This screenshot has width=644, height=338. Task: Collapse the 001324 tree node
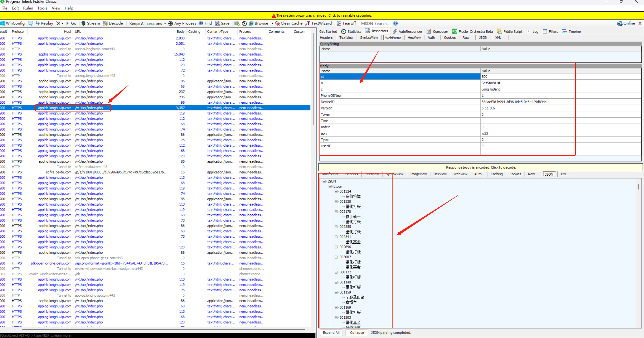coord(336,191)
